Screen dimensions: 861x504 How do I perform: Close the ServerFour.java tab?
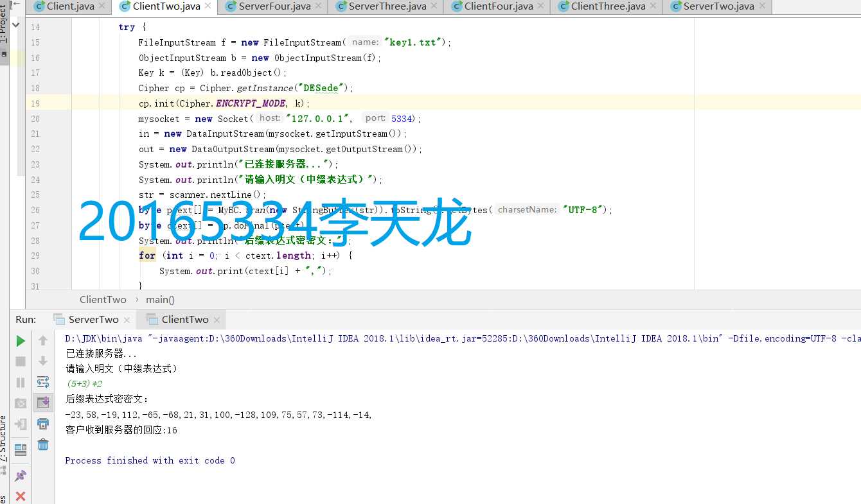tap(319, 6)
